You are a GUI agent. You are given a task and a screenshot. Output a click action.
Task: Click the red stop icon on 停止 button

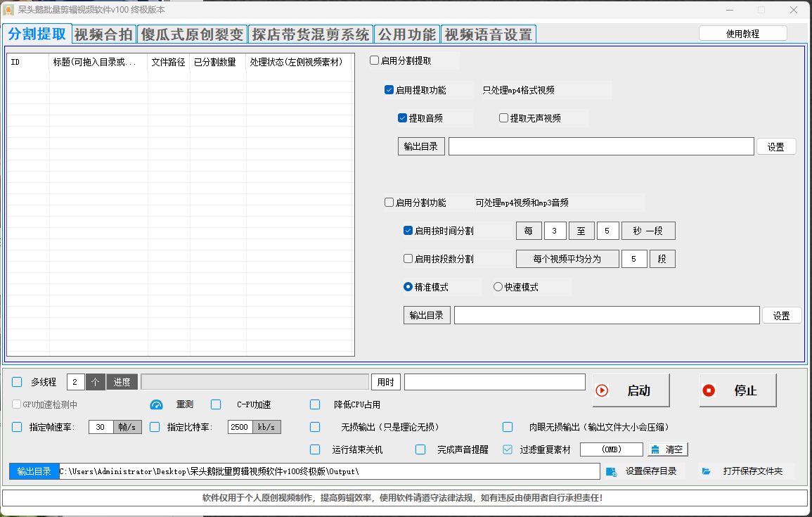pos(709,390)
